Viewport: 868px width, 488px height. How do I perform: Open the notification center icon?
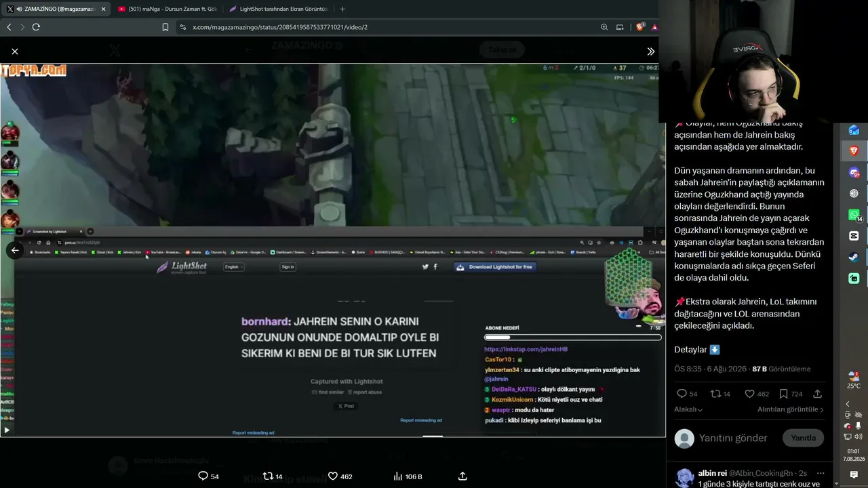(x=854, y=475)
